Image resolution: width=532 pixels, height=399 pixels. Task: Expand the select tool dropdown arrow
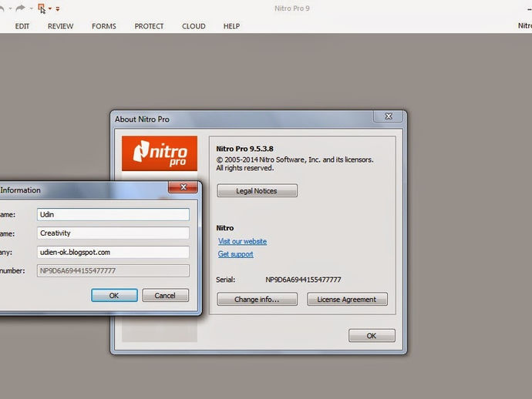(50, 8)
